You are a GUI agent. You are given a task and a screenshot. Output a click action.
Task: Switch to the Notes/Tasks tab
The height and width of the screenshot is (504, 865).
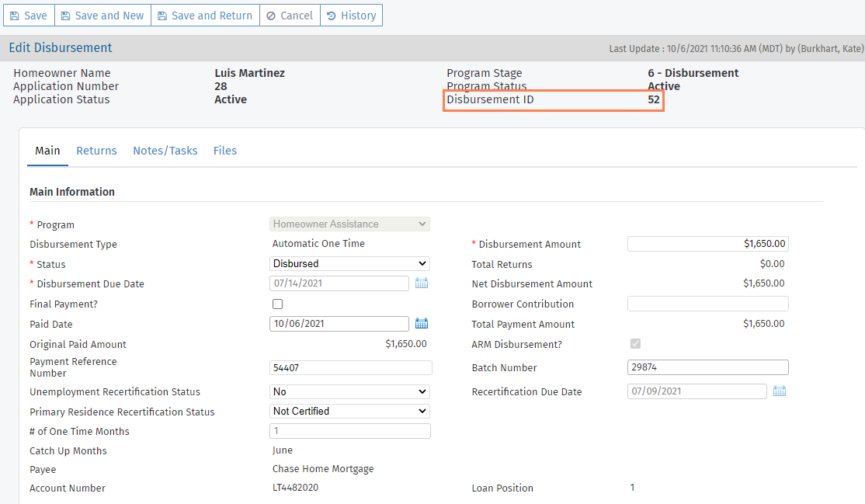click(165, 151)
